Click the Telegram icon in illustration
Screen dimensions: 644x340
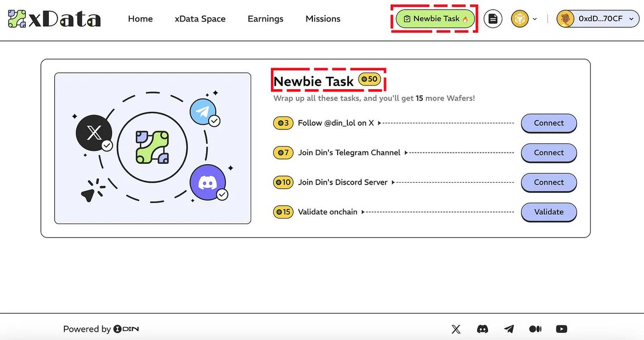coord(203,112)
